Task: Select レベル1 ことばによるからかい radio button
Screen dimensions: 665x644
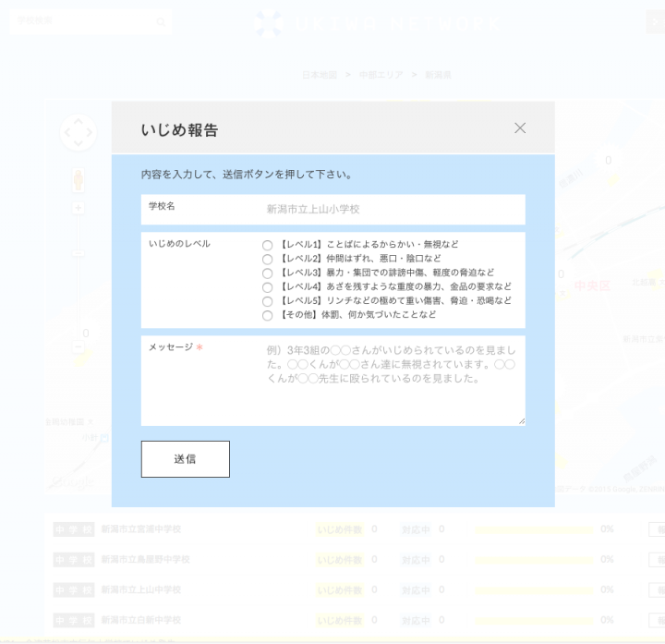Action: pos(267,245)
